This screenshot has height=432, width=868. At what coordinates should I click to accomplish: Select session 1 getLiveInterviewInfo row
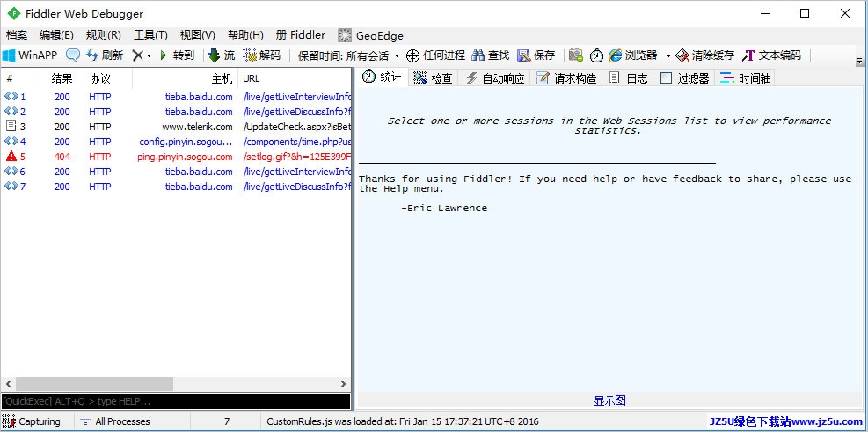pyautogui.click(x=176, y=97)
